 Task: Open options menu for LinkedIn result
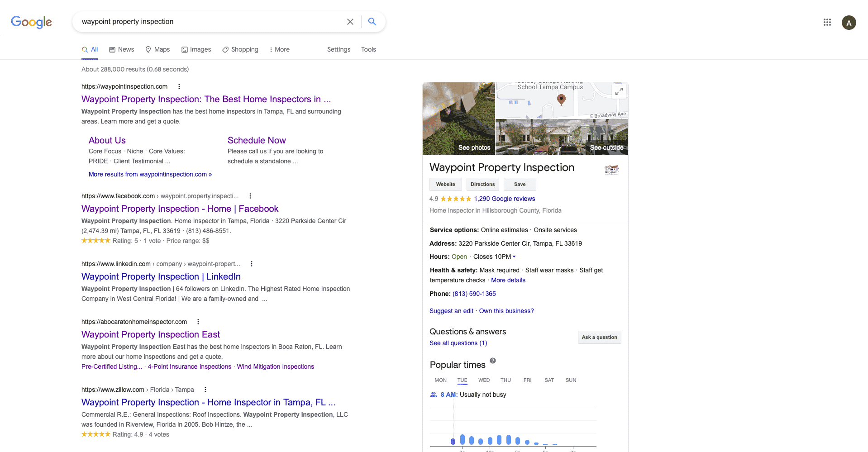[x=252, y=264]
